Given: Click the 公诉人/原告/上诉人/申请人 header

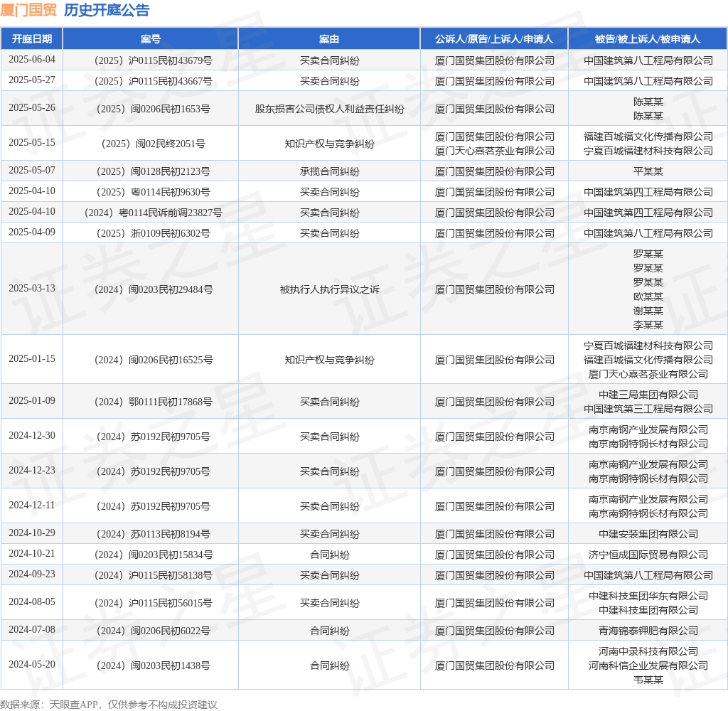Looking at the screenshot, I should click(x=494, y=39).
